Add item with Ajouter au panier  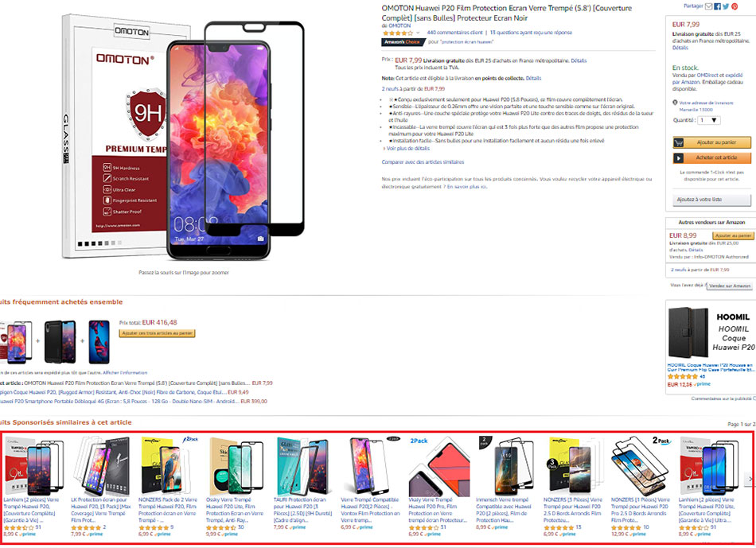[x=712, y=142]
